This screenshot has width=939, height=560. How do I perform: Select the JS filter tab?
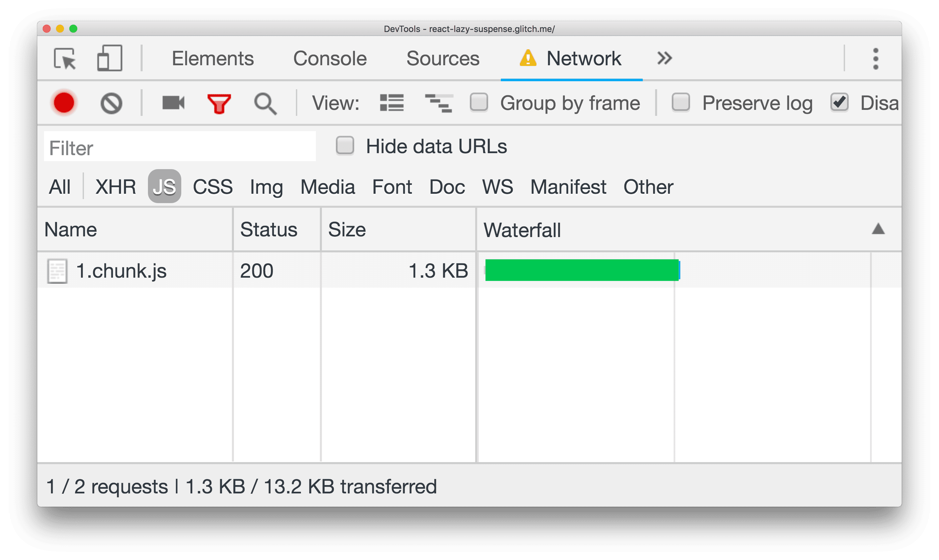point(163,187)
